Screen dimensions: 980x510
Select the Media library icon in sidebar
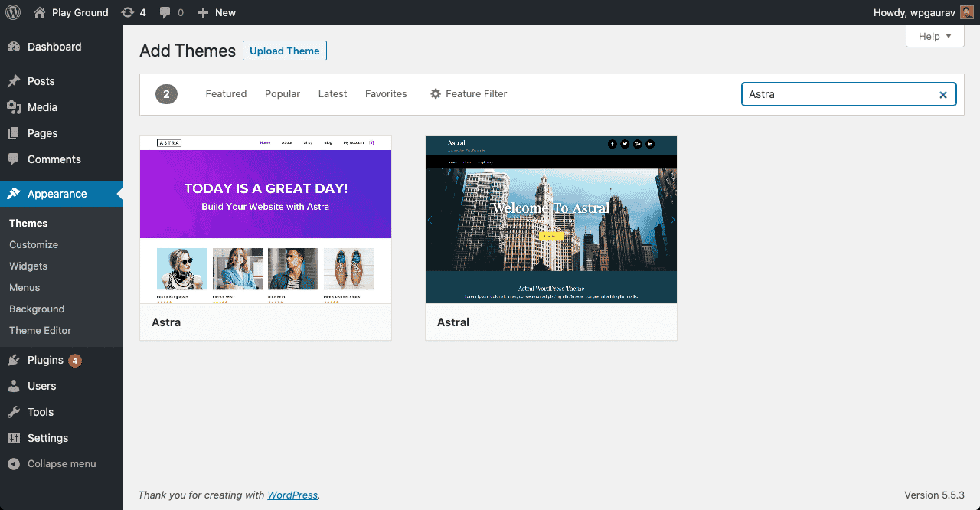coord(15,107)
